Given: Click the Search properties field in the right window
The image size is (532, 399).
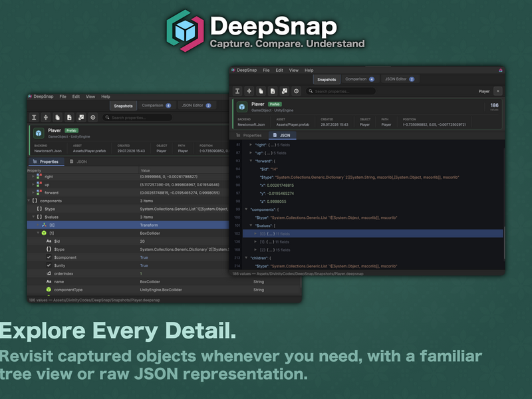Looking at the screenshot, I should (x=340, y=91).
